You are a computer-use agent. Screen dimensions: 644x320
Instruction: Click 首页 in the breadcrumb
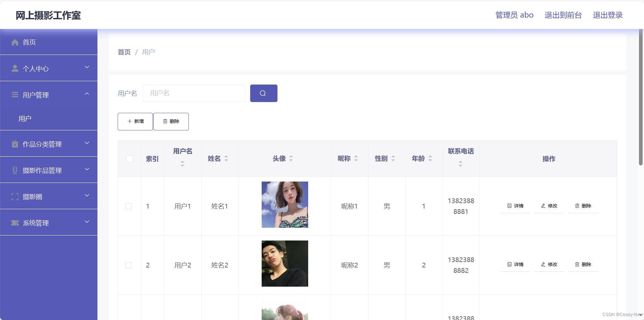point(124,52)
